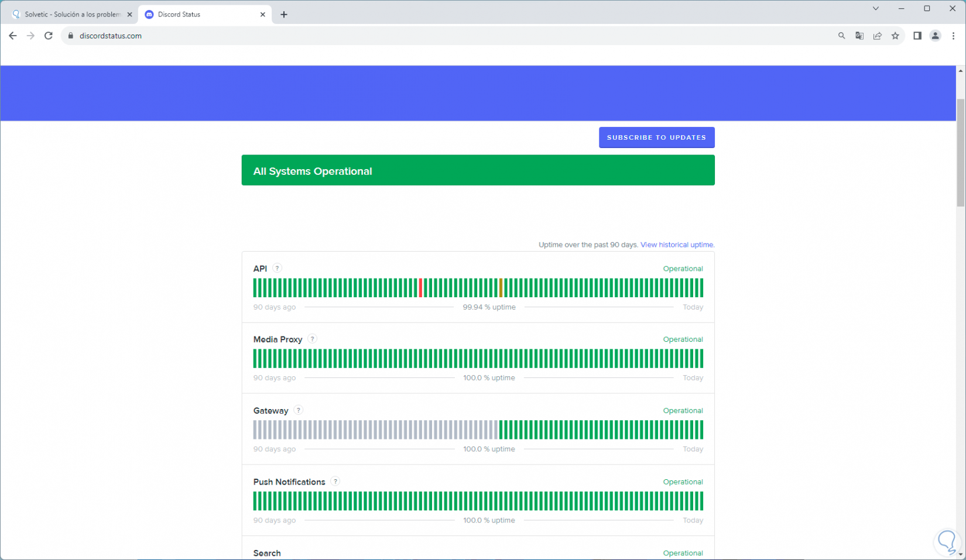Click the API component name
Screen dimensions: 966x560
tap(260, 269)
